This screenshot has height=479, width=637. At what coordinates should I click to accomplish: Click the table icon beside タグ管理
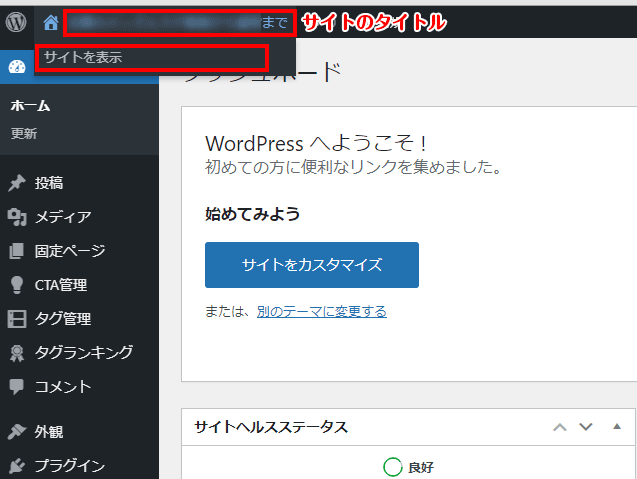[x=17, y=319]
